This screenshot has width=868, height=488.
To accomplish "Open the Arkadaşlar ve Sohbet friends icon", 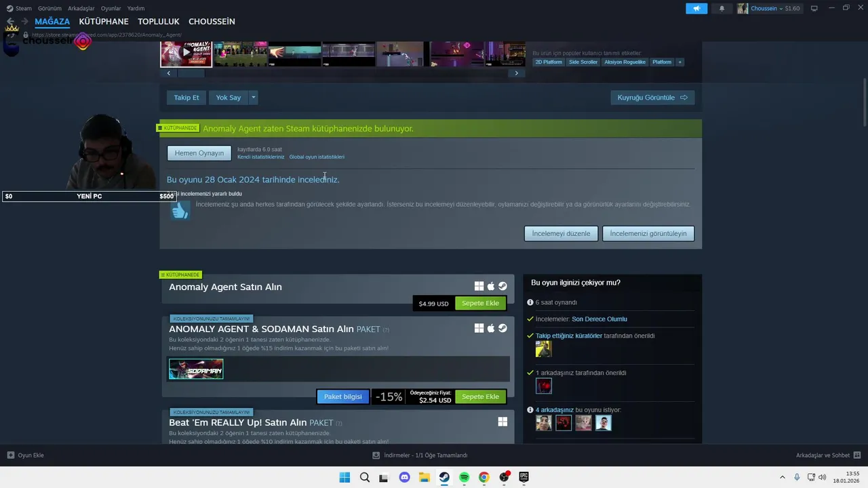I will [x=856, y=455].
